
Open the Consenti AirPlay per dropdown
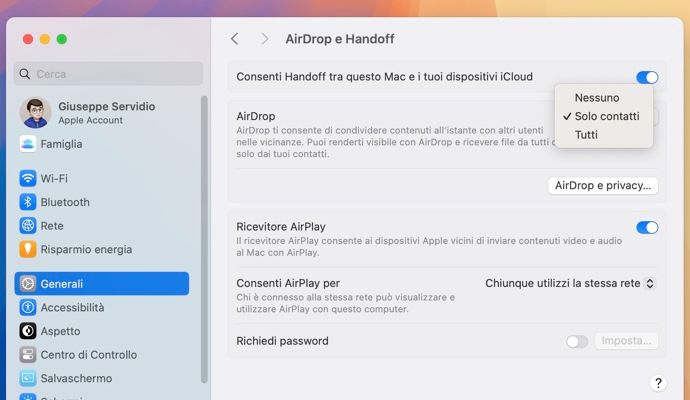click(x=569, y=283)
